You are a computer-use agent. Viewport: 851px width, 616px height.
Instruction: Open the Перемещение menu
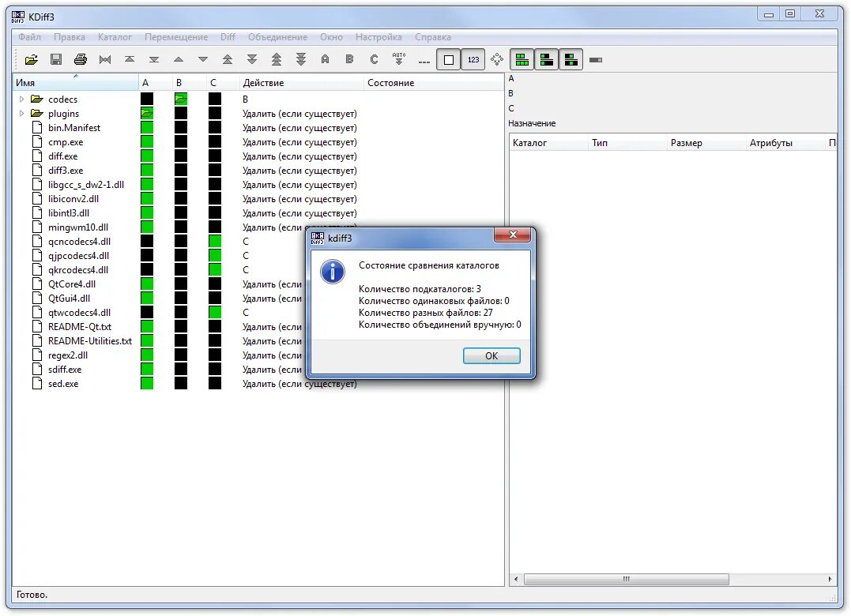[x=176, y=37]
